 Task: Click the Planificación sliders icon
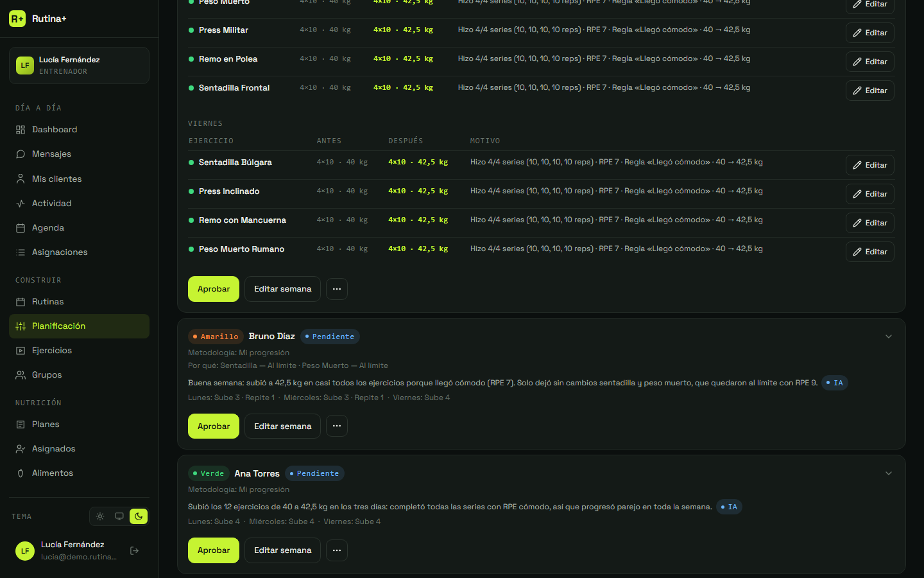tap(21, 326)
